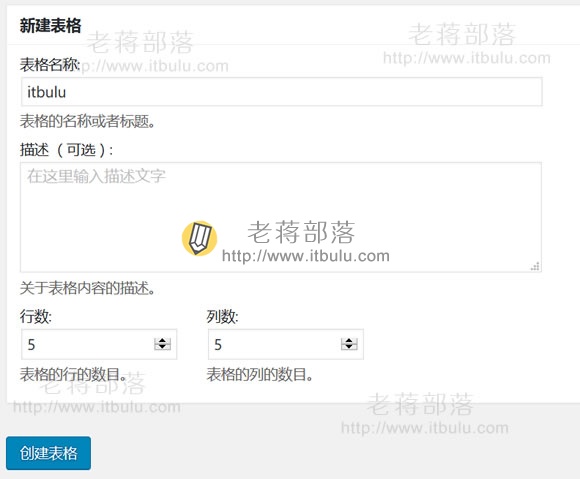This screenshot has width=580, height=479.
Task: Click the hint text 表格的列的数目
Action: tap(260, 375)
